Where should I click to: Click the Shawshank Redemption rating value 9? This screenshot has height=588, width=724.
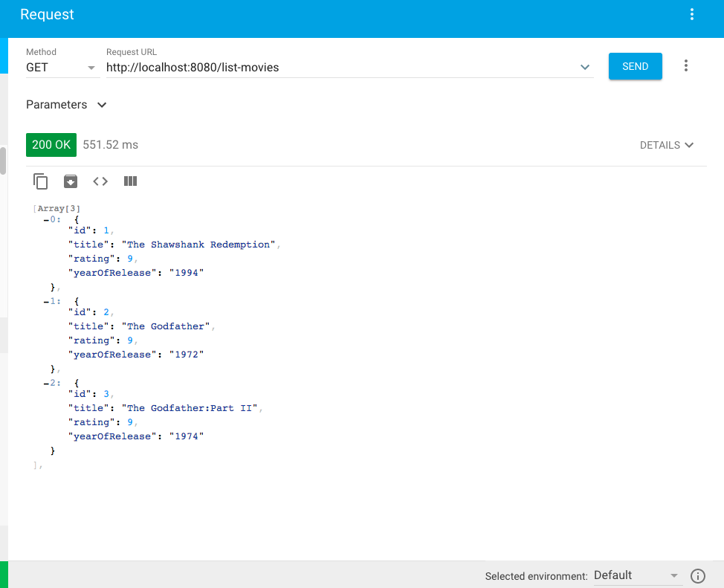point(130,259)
